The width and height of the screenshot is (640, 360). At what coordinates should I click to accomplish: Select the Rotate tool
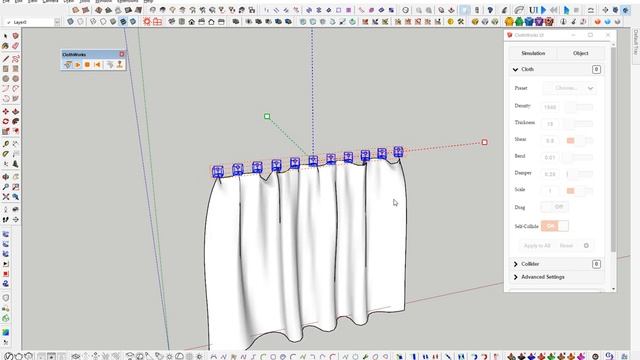tap(5, 122)
